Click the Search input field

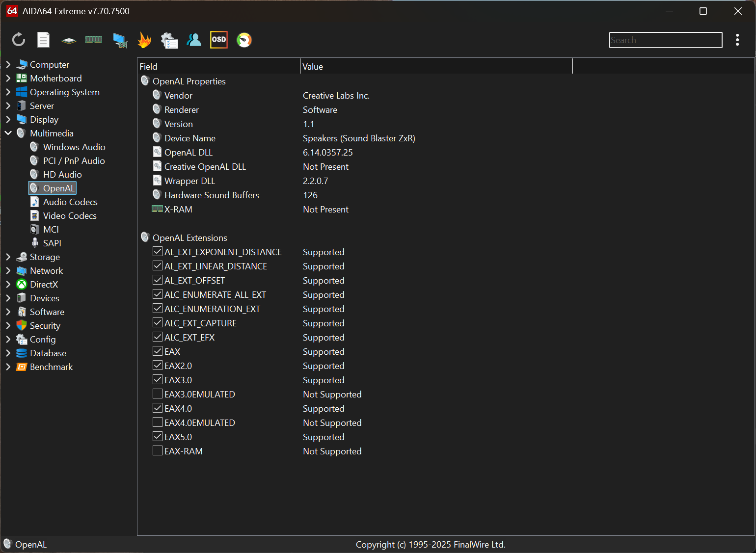click(x=666, y=40)
